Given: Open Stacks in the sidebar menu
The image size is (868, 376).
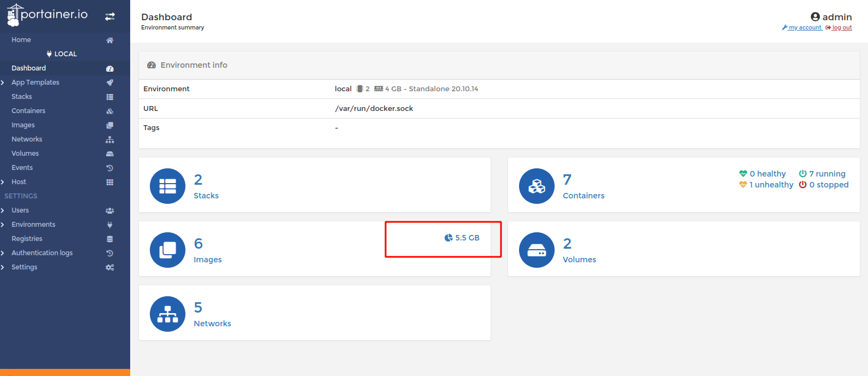Looking at the screenshot, I should pos(22,97).
